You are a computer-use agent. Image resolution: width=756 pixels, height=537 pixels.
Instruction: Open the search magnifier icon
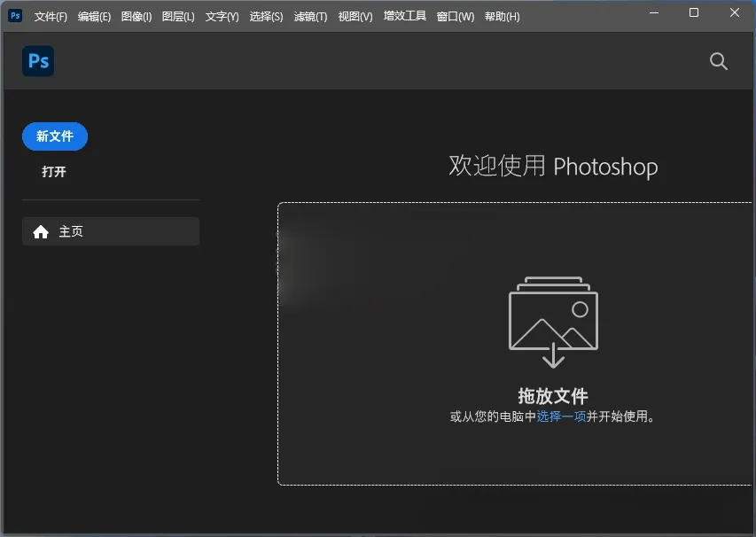(x=719, y=61)
